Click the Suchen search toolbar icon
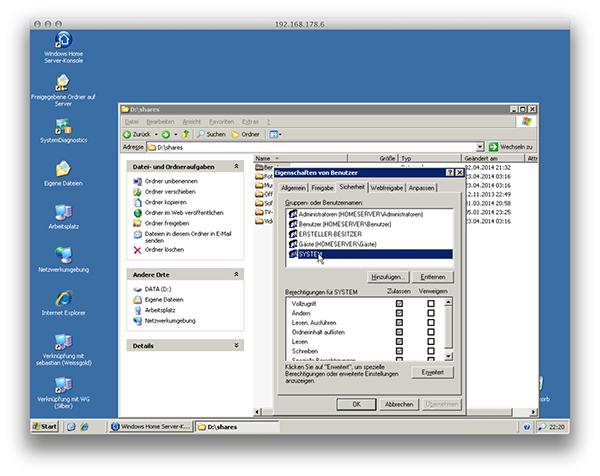Viewport: 600px width, 476px height. 202,133
